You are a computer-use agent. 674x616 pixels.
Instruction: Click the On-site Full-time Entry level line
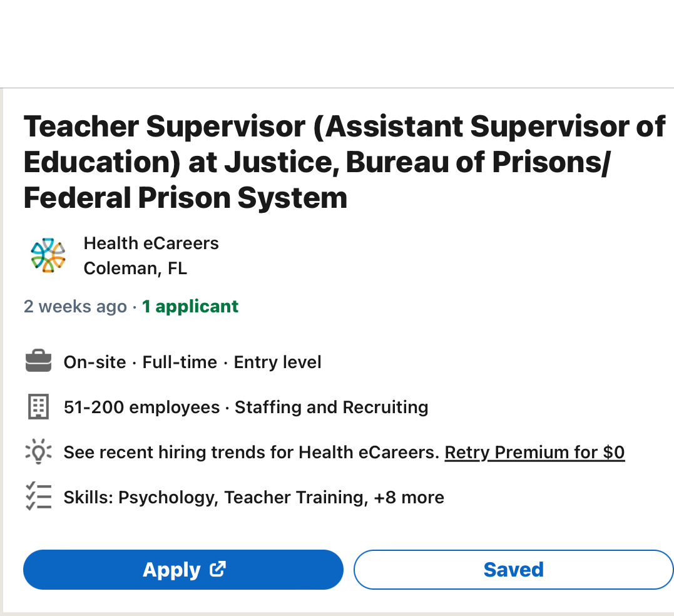click(192, 362)
